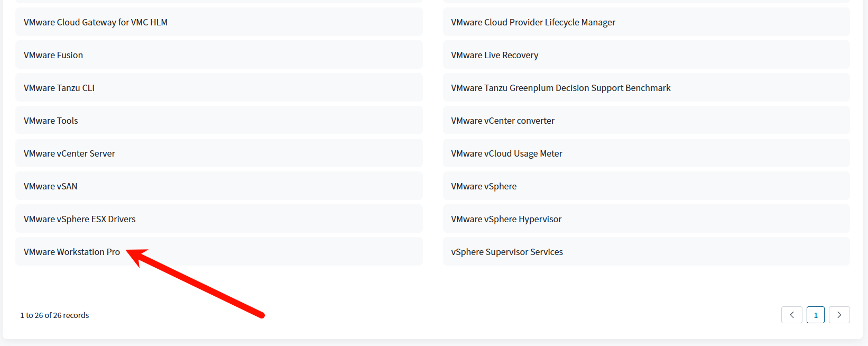Open VMware Cloud Provider Lifecycle Manager

533,22
